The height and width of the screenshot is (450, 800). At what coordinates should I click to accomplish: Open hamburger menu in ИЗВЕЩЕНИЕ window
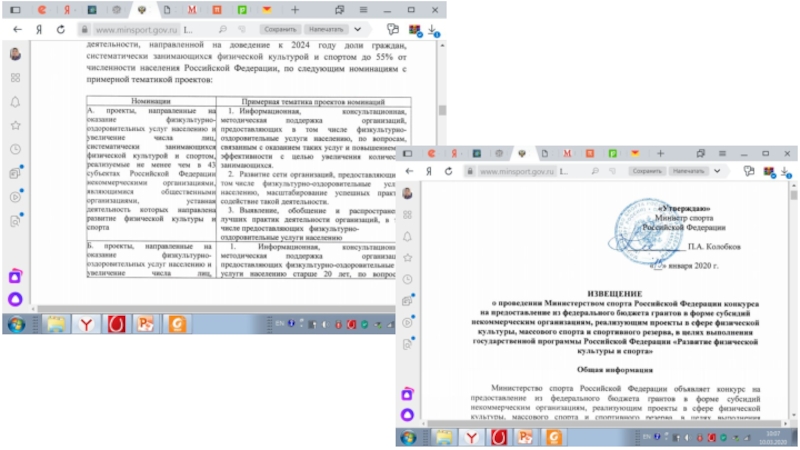tap(722, 153)
